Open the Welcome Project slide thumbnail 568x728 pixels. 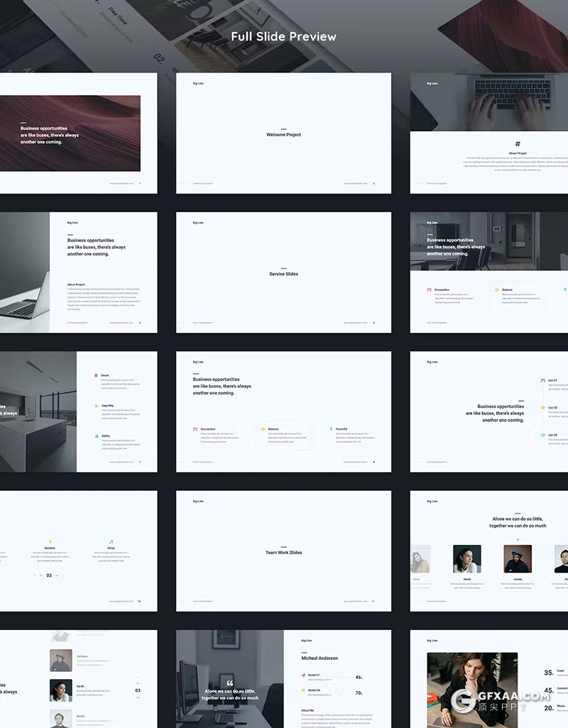point(283,133)
